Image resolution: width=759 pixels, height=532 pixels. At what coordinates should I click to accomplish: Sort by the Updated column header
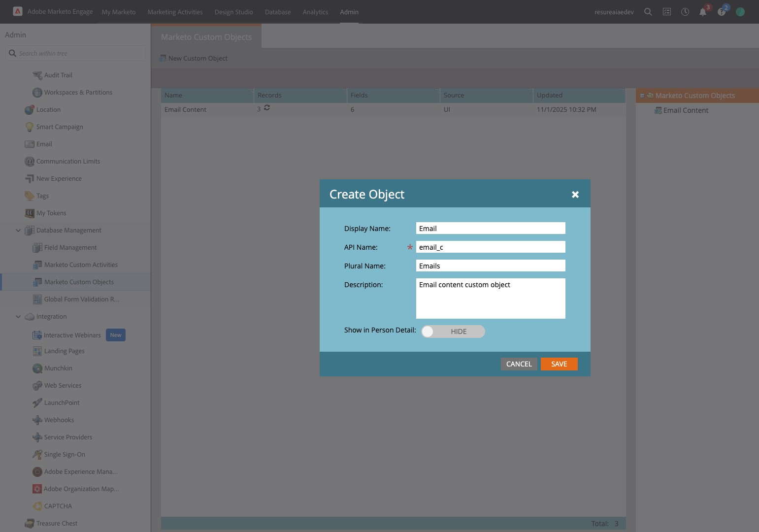coord(579,95)
